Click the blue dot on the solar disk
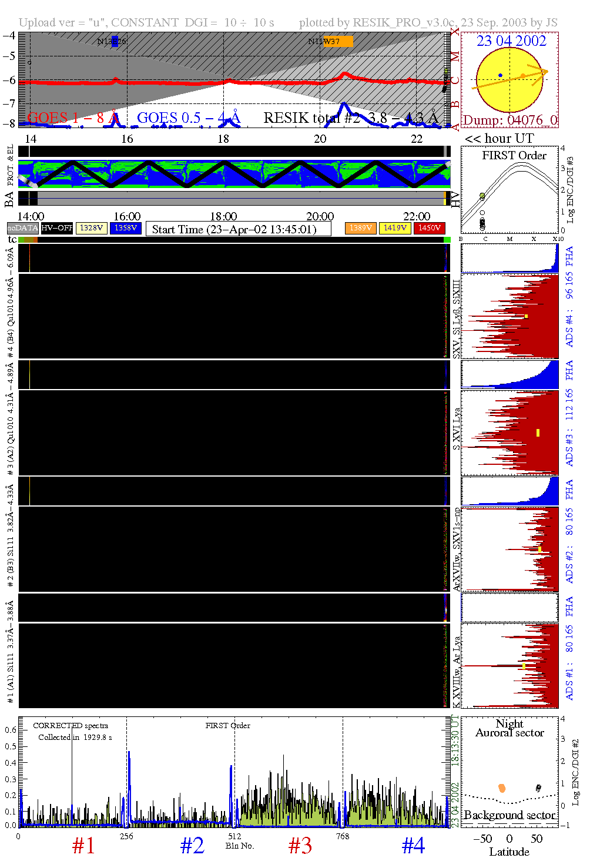This screenshot has width=590, height=868. pyautogui.click(x=500, y=75)
